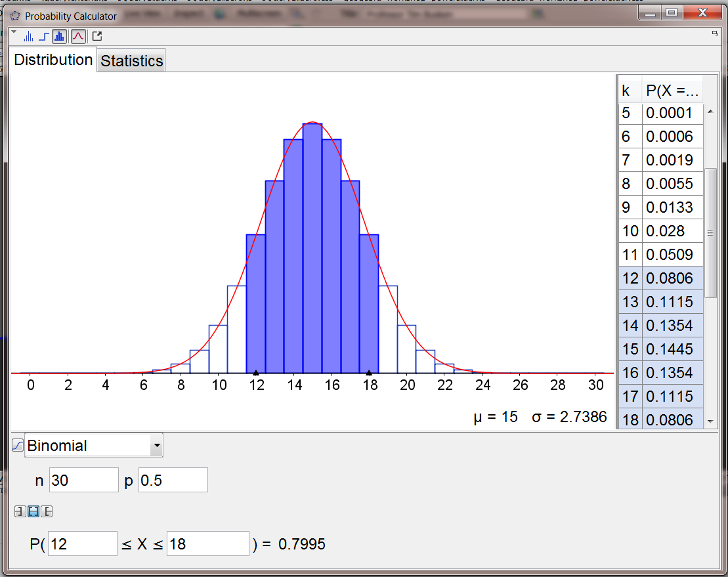Click the n parameter field
728x577 pixels.
pos(83,481)
